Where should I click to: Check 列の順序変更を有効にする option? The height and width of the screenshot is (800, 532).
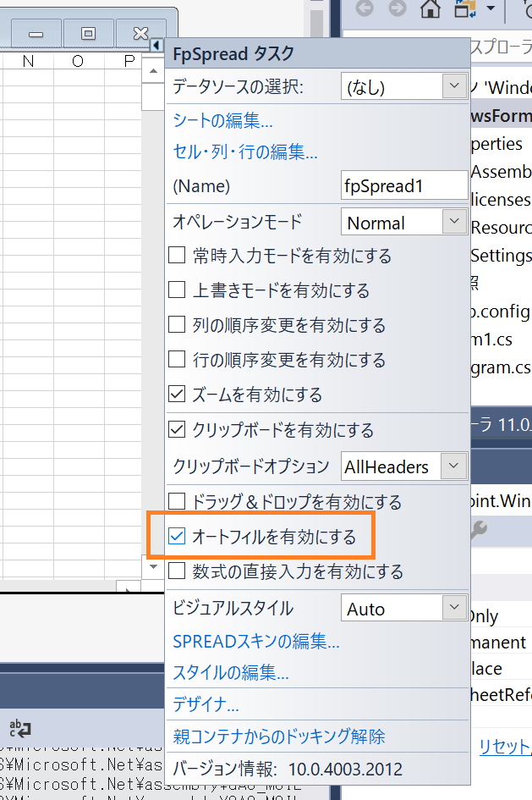pos(177,324)
